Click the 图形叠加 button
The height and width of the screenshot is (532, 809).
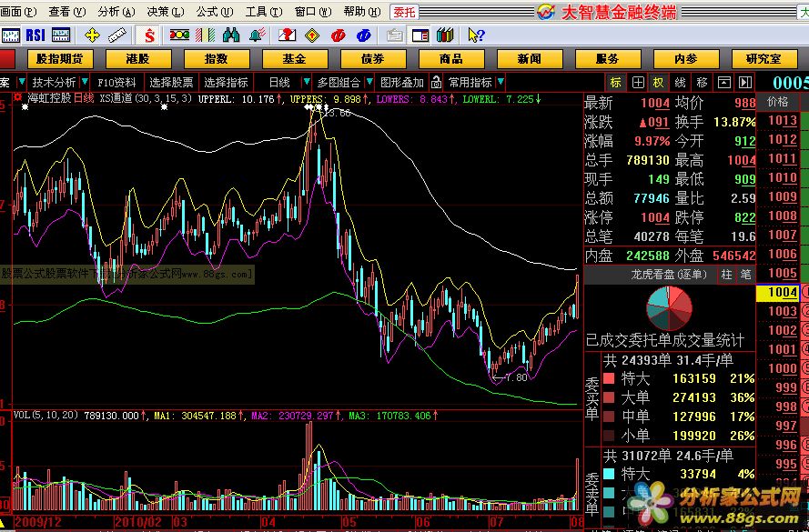click(402, 82)
